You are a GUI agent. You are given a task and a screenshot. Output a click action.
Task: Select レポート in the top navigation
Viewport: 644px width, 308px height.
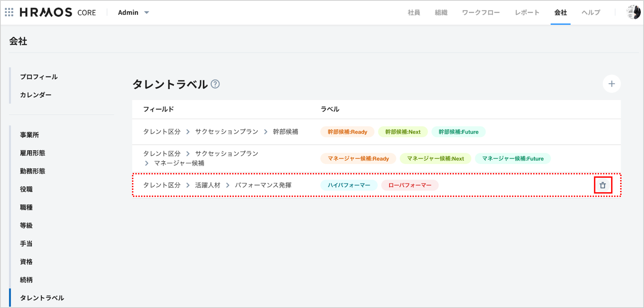[527, 13]
